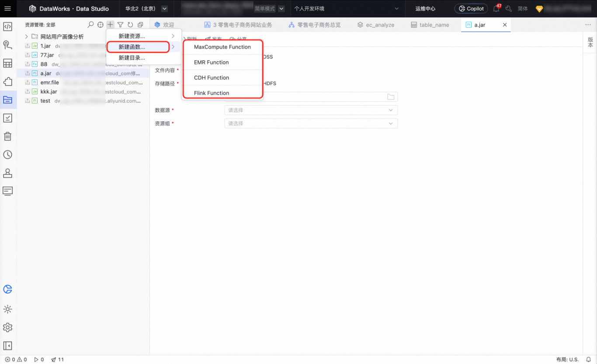Viewport: 597px width, 364px height.
Task: Open the code development sidebar icon
Action: point(7,26)
